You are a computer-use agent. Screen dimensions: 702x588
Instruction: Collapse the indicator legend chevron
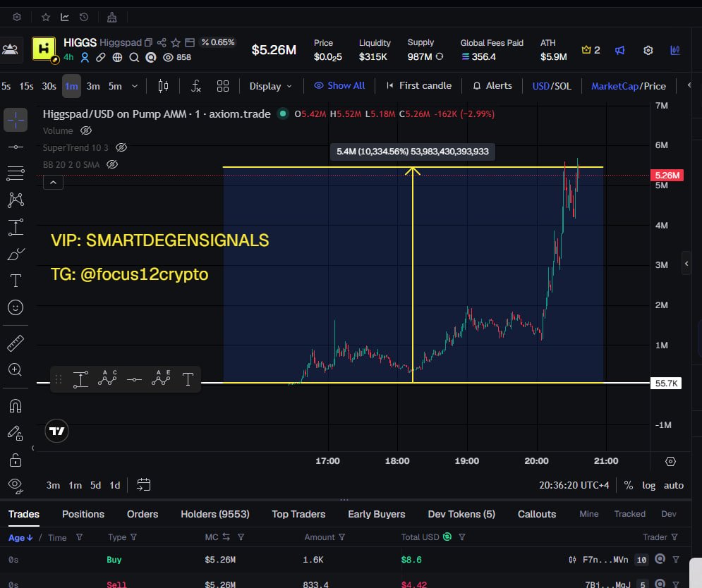coord(53,183)
